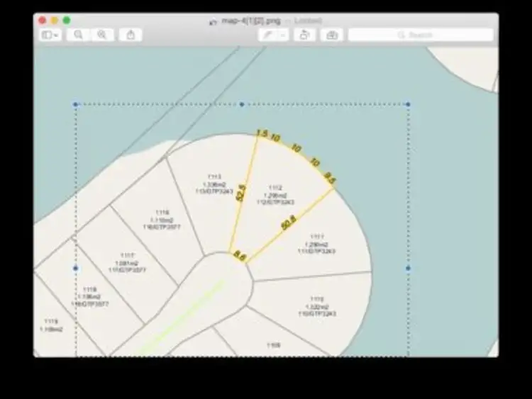Click the highlighted lot 1112 label
Viewport: 532px width, 399px height.
coord(275,195)
